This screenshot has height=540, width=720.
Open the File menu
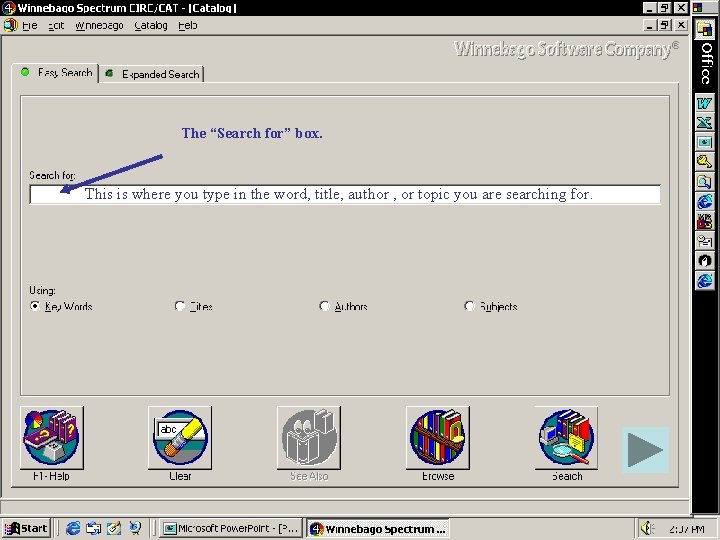[x=30, y=26]
